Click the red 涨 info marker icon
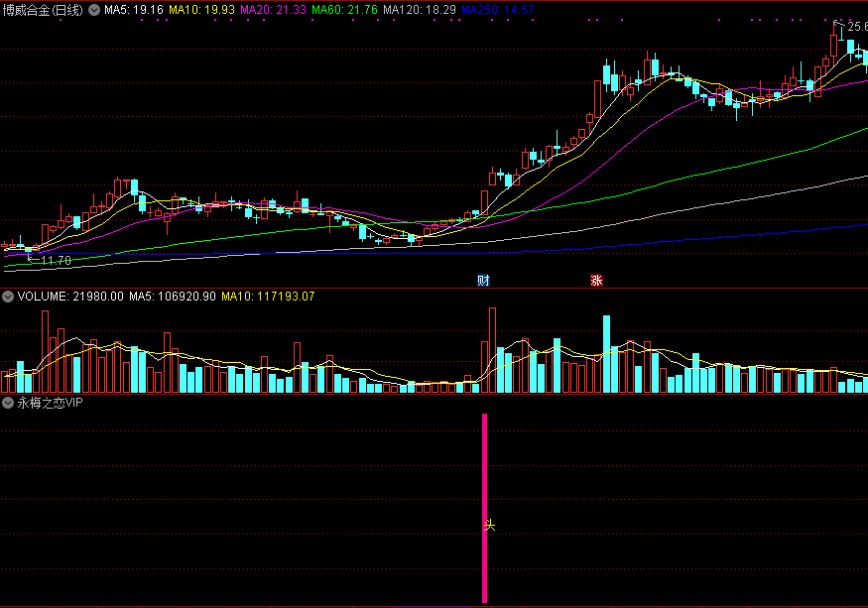 [596, 280]
